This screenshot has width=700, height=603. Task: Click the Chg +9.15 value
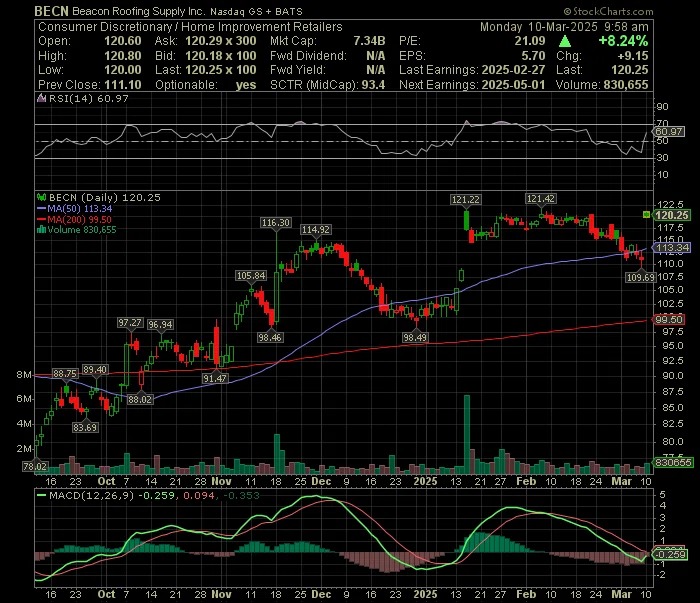633,56
